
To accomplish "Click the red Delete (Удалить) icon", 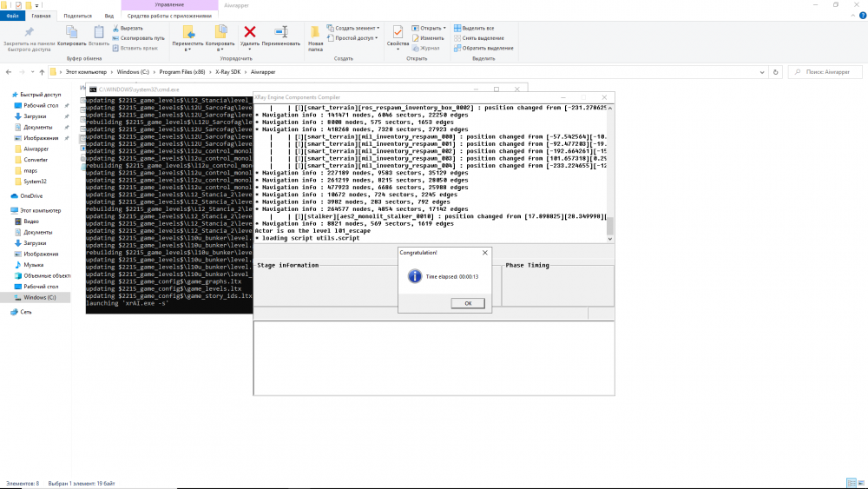I will point(250,33).
